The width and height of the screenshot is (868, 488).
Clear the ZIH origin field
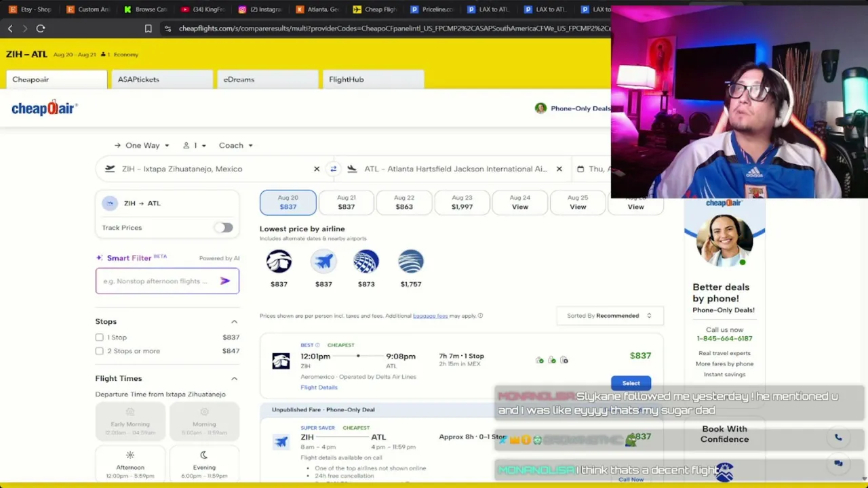tap(316, 169)
